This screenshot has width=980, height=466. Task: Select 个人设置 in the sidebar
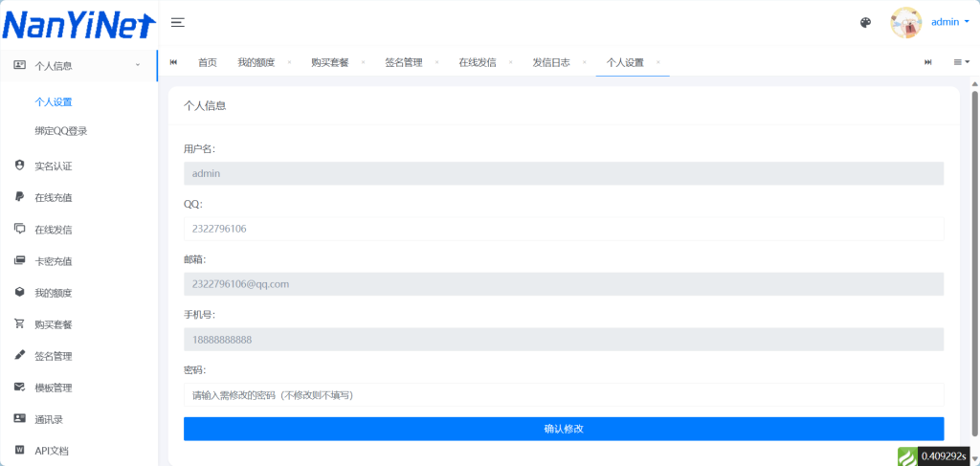pos(54,101)
